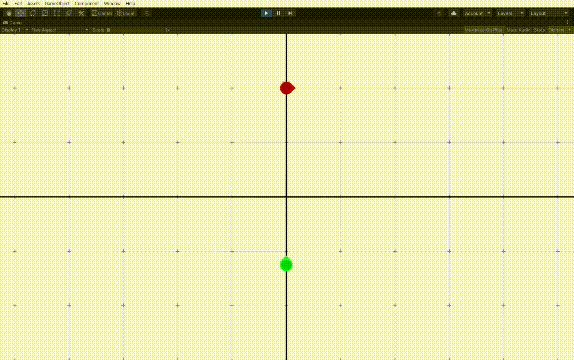Viewport: 574px width, 360px height.
Task: Open the Help menu
Action: click(x=130, y=3)
